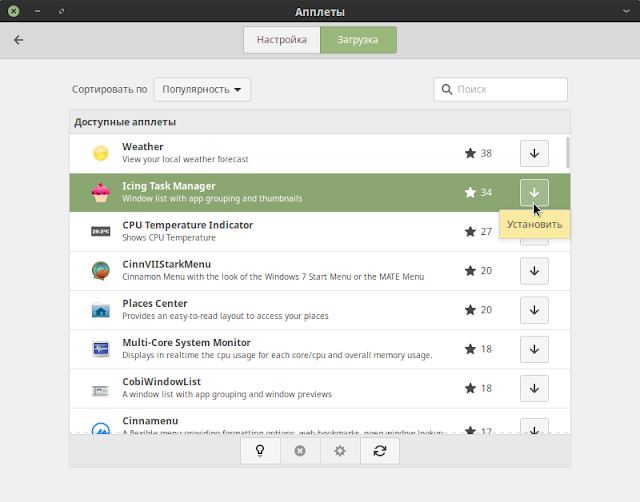
Task: Click the rating count 20 of CinnVIIStarkMenu
Action: 486,271
